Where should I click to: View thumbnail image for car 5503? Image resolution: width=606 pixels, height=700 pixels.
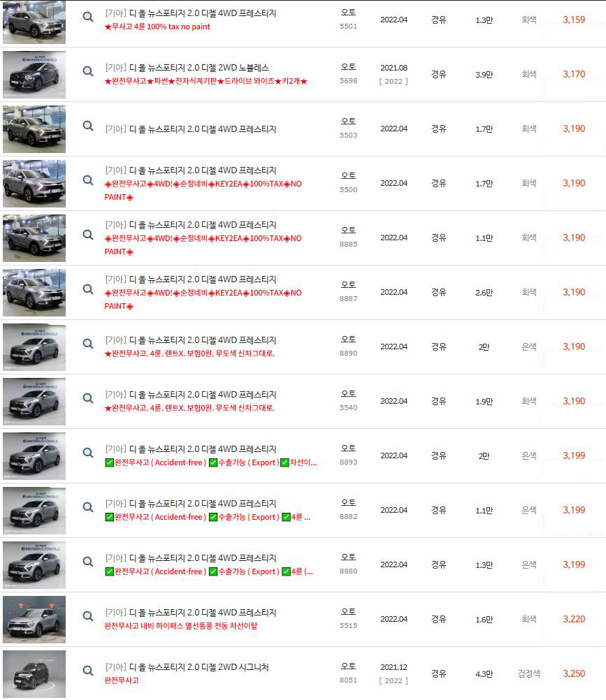tap(34, 129)
